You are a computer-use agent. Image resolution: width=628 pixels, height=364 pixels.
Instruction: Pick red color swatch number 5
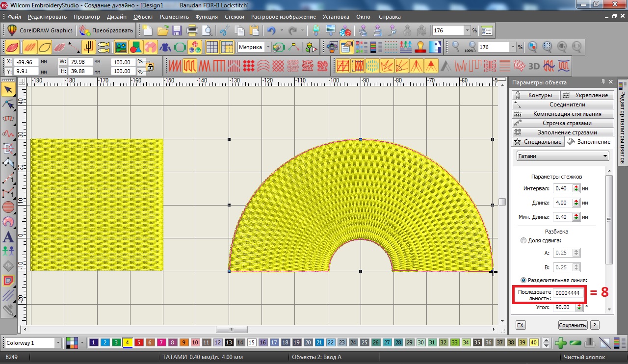click(x=139, y=342)
